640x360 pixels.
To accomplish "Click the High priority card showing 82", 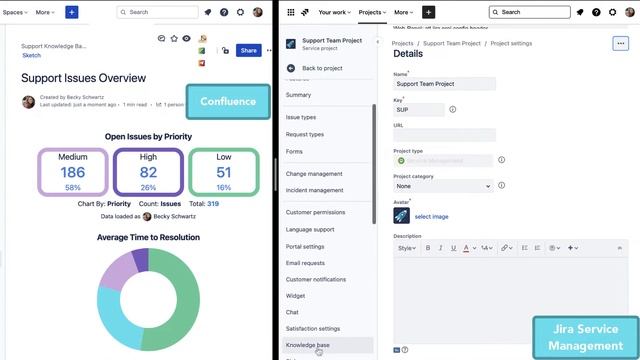I will pyautogui.click(x=148, y=172).
